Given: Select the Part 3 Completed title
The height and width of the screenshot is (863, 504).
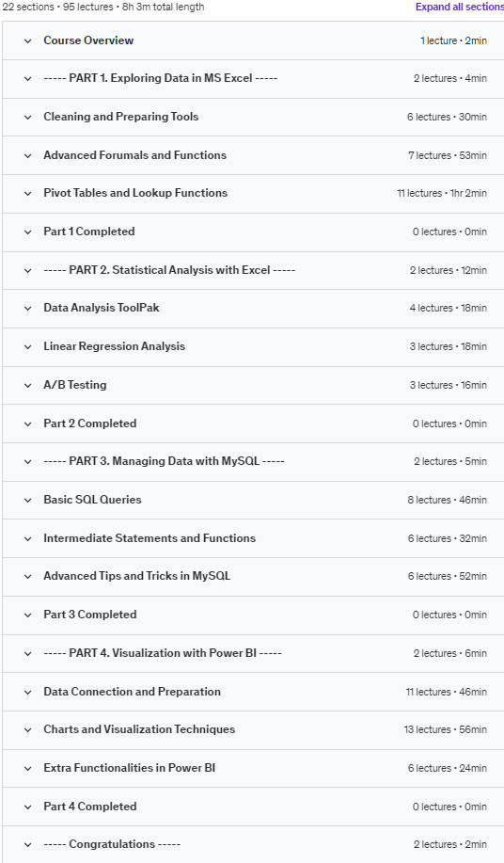Looking at the screenshot, I should click(x=90, y=615).
